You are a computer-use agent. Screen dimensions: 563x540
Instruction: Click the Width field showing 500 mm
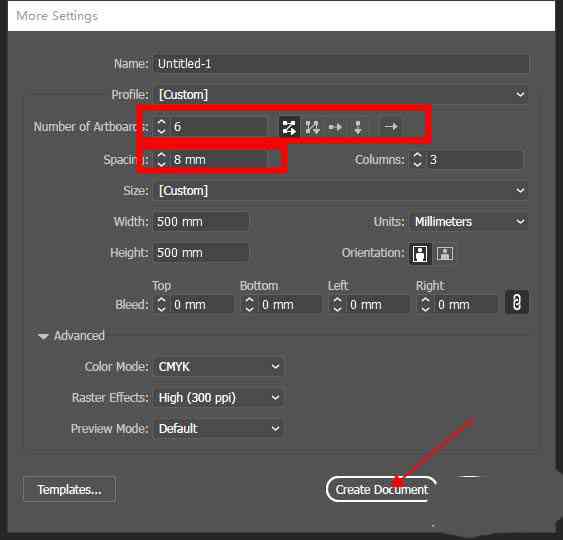coord(201,222)
